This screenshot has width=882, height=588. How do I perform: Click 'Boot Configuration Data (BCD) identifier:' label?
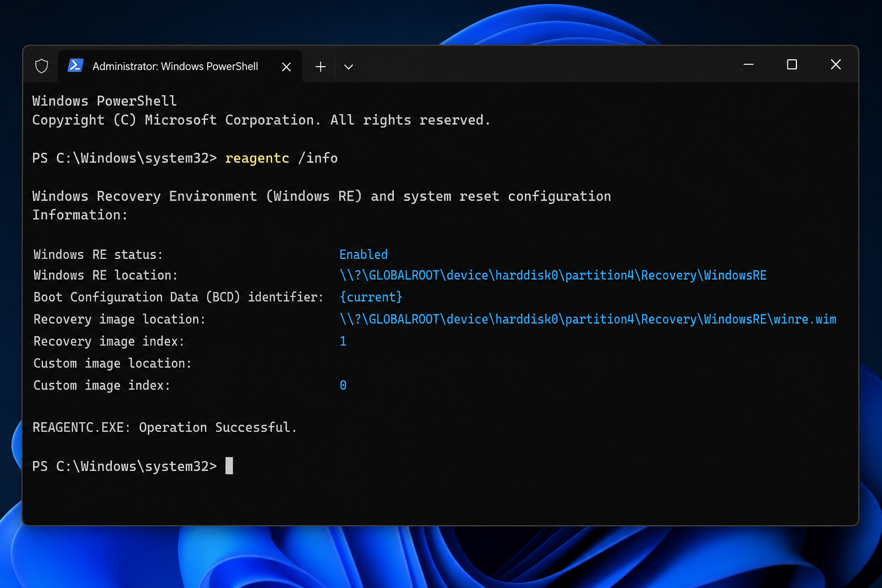point(179,297)
